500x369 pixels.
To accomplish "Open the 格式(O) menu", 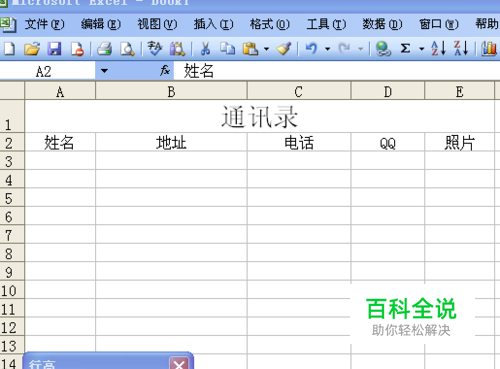I will click(x=270, y=24).
